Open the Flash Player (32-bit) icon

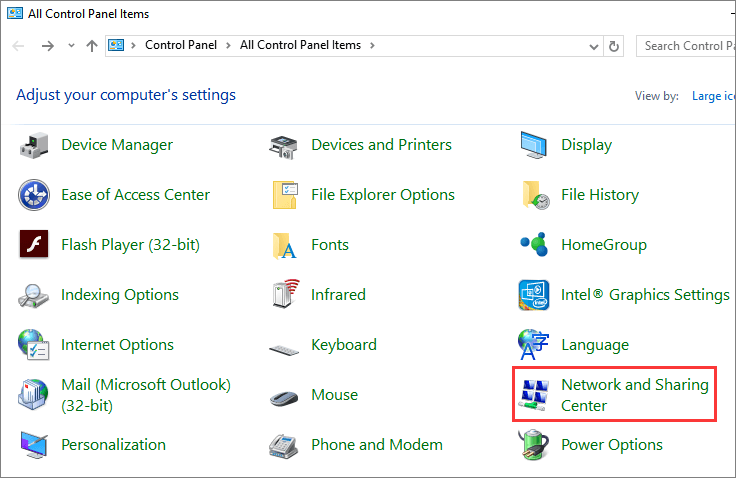tap(34, 245)
